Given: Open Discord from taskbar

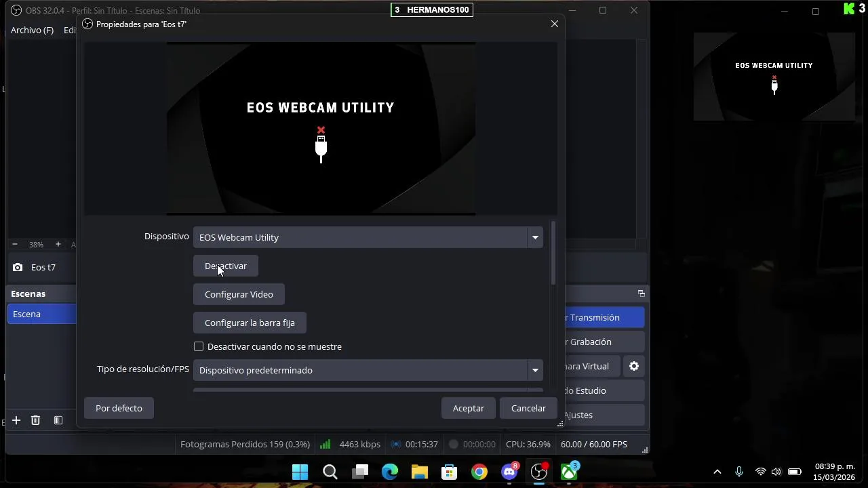Looking at the screenshot, I should [509, 472].
